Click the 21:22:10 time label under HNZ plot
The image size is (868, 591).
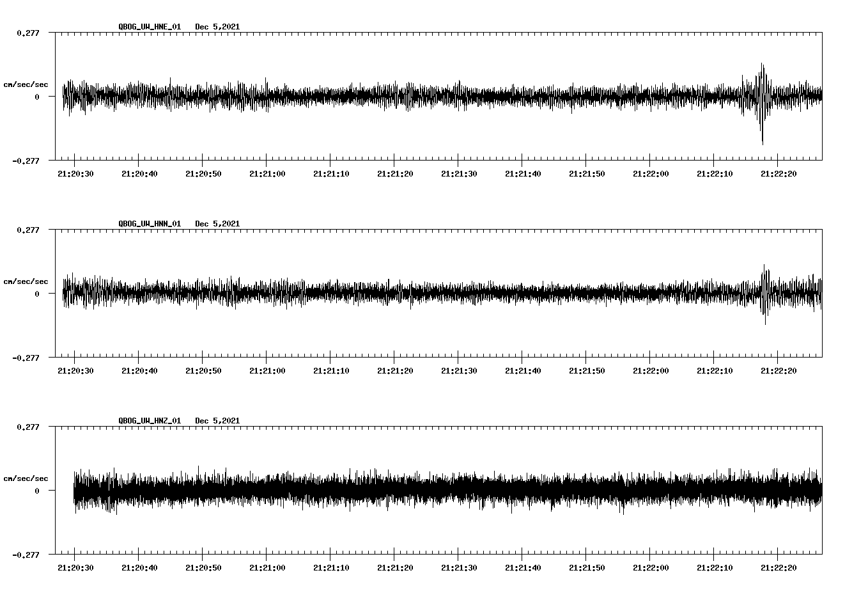715,568
